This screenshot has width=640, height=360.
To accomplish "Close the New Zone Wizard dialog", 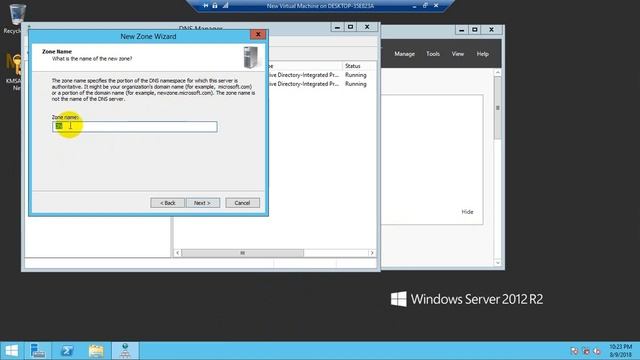I will click(258, 35).
